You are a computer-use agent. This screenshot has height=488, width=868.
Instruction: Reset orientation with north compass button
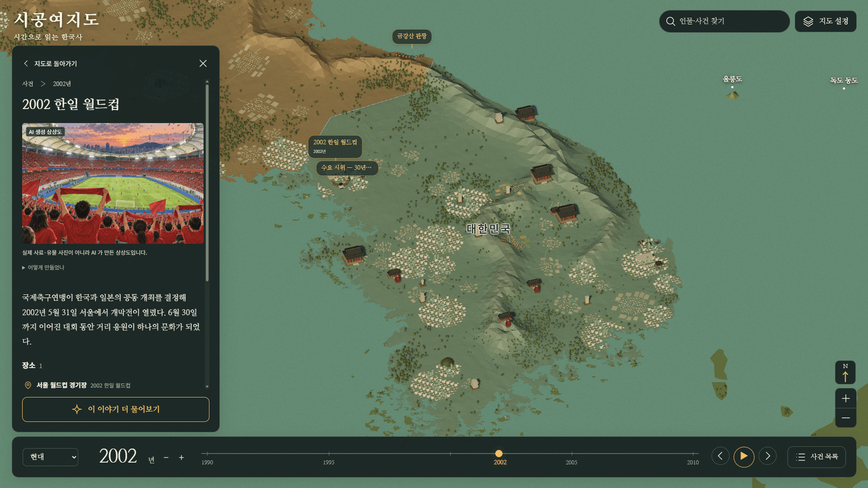[845, 373]
